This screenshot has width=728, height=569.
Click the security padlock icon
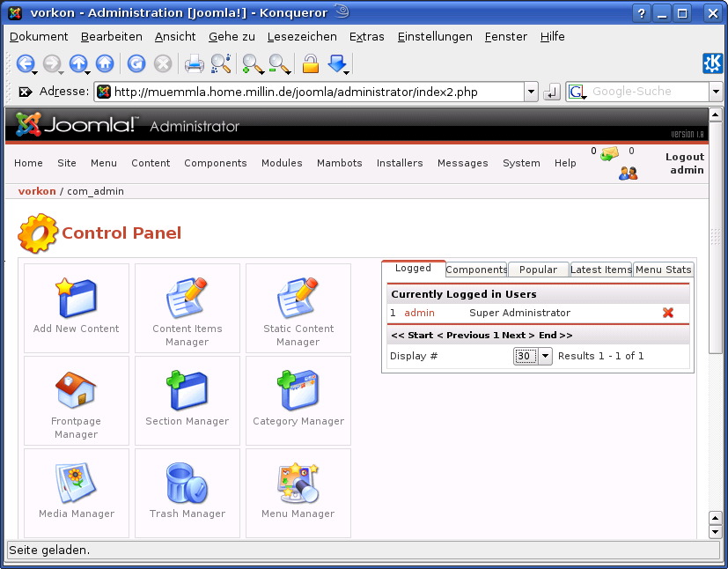point(311,63)
